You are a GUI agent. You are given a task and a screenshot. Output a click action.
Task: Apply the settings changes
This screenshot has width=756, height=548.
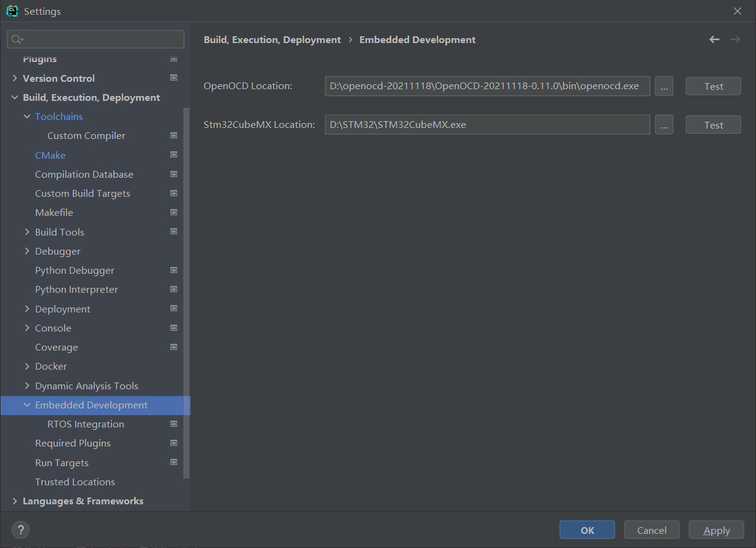click(717, 530)
